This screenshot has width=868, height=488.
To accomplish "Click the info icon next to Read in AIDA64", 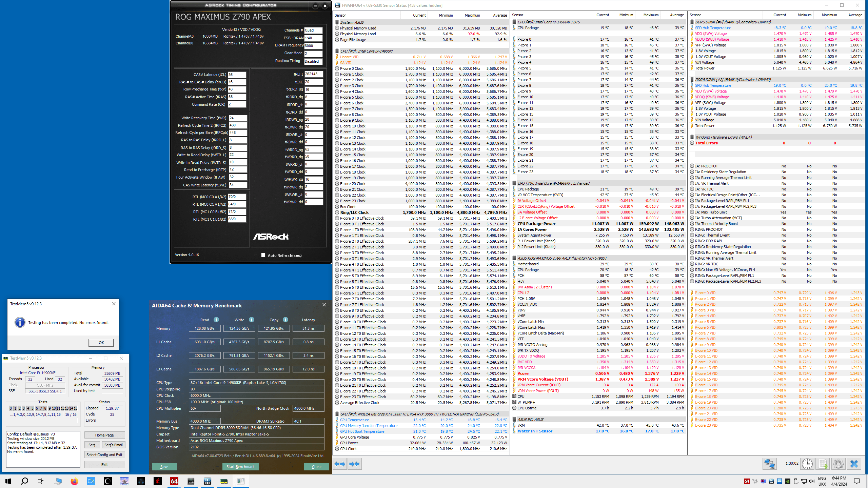I will click(x=216, y=320).
